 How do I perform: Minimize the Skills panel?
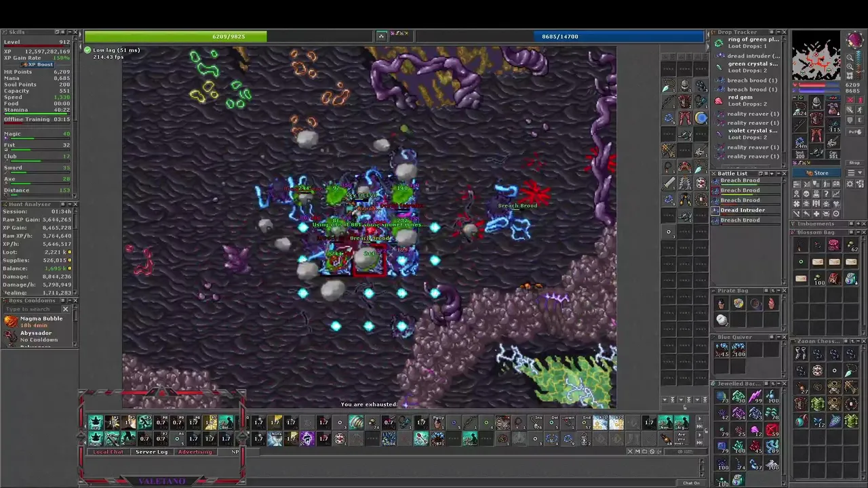point(69,32)
